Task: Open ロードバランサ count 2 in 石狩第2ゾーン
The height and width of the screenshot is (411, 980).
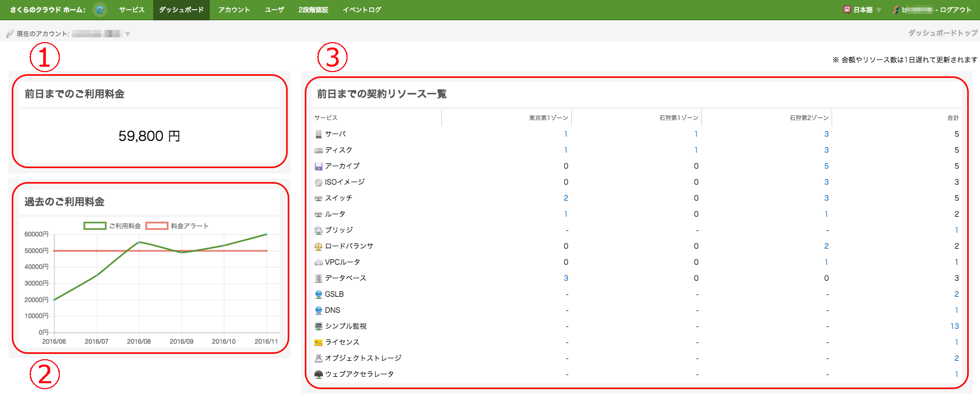Action: (x=826, y=246)
